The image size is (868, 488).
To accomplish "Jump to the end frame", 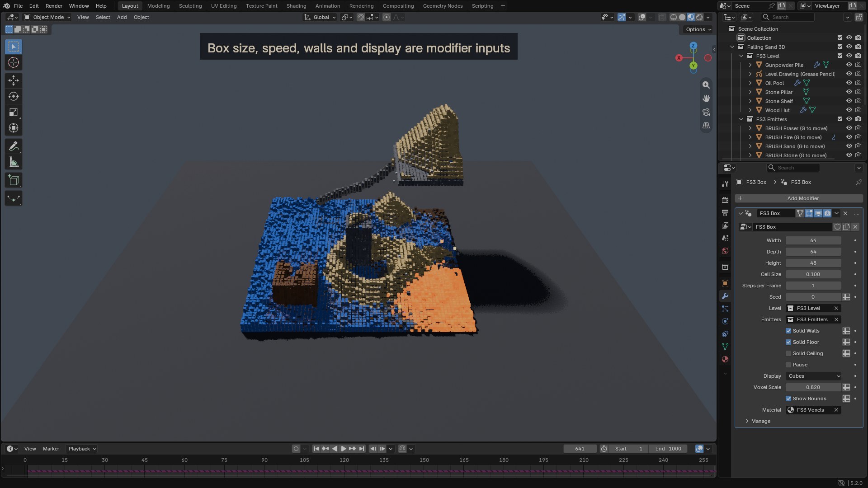I will pos(362,449).
